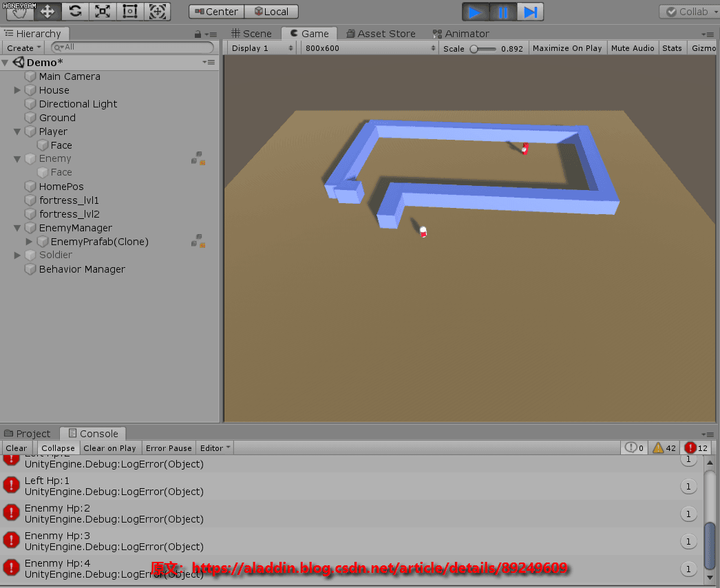Open Game view panel options menu

[708, 34]
